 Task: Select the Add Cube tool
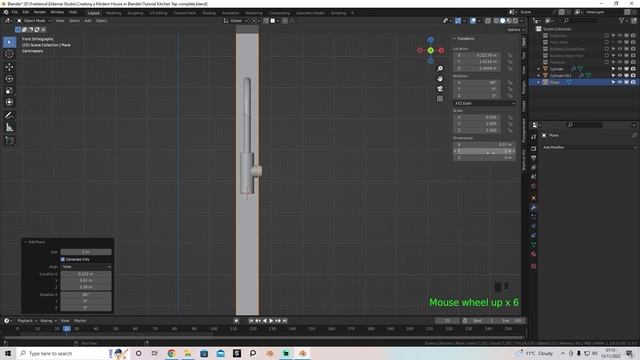point(9,140)
